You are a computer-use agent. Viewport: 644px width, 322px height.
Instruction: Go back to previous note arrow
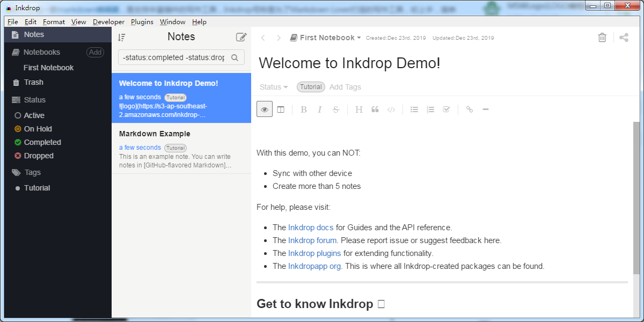pos(263,38)
